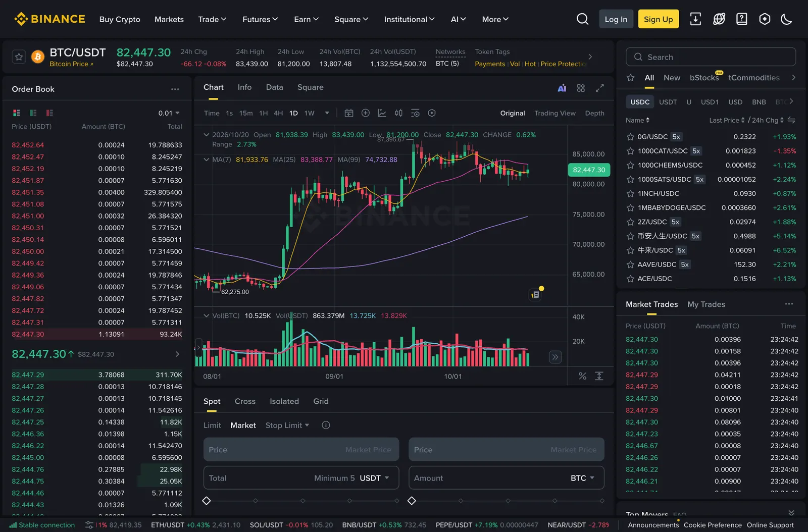Click the Amount percentage slider handle
This screenshot has width=808, height=532.
click(x=412, y=501)
